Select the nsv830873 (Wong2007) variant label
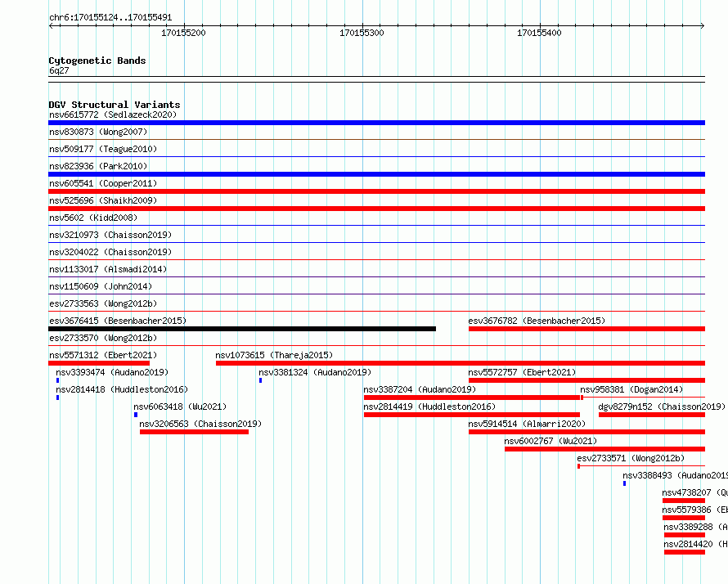Image resolution: width=728 pixels, height=584 pixels. (98, 132)
